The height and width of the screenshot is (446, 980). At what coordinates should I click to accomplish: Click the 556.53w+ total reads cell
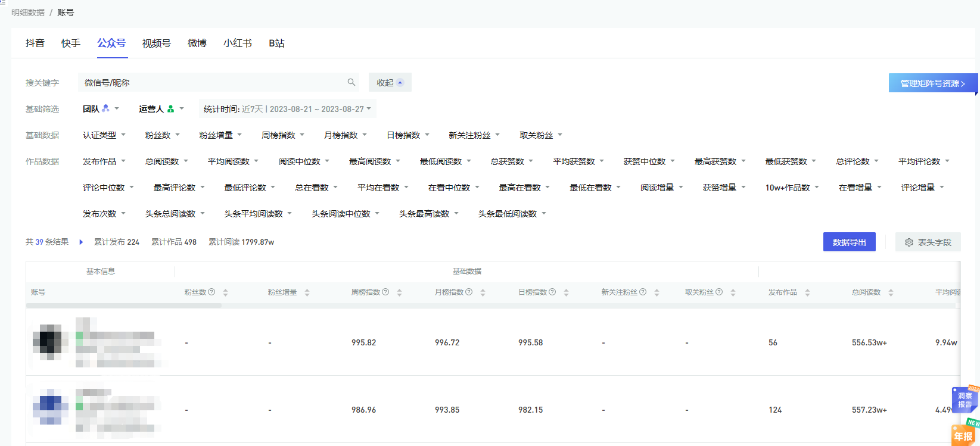(x=869, y=342)
